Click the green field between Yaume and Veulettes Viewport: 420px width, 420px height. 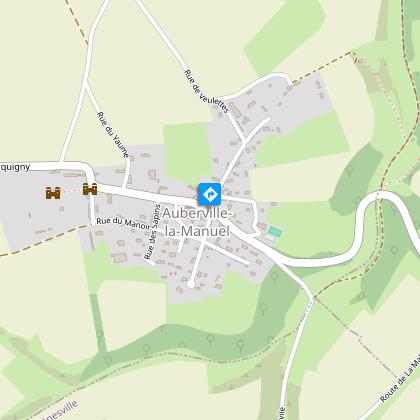tap(188, 151)
